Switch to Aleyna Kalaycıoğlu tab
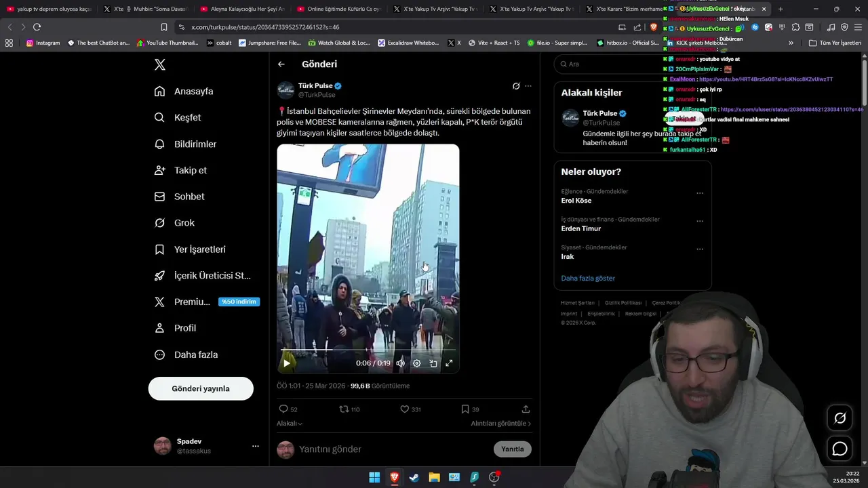Image resolution: width=868 pixels, height=488 pixels. 242,9
